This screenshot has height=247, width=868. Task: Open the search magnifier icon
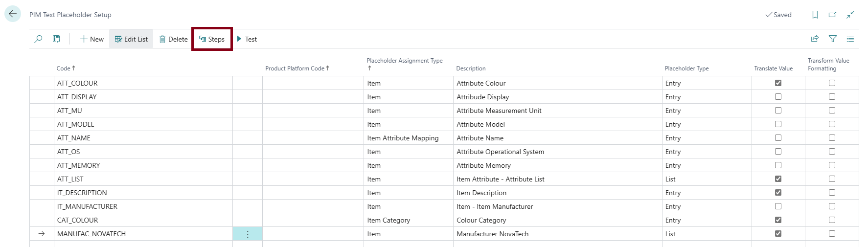tap(38, 39)
